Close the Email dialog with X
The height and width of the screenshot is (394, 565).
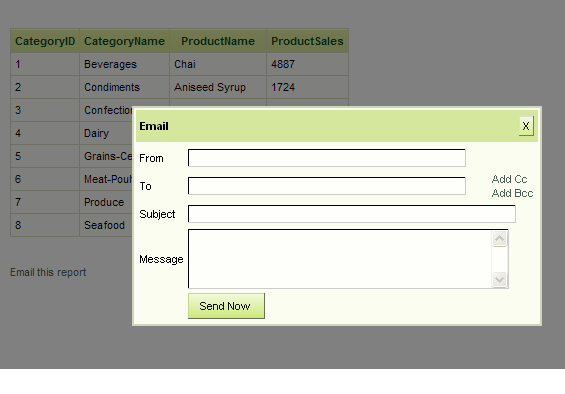point(526,126)
